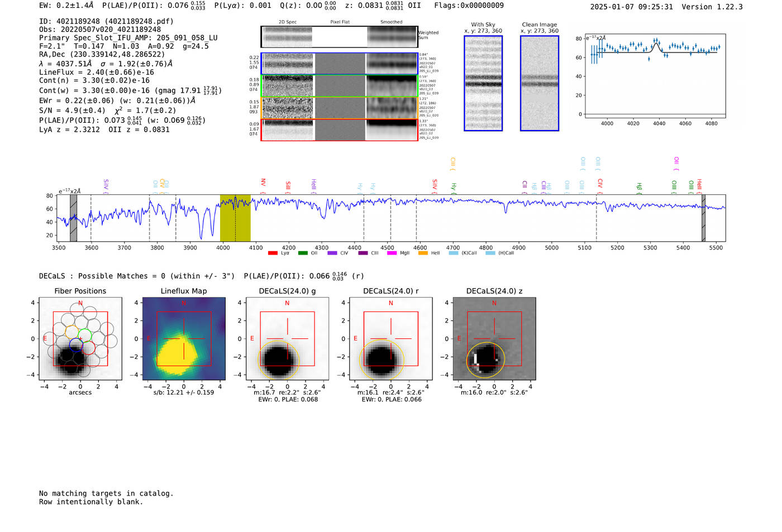782x532 pixels.
Task: Open the DECaLS(24.0) r cutout
Action: point(390,338)
